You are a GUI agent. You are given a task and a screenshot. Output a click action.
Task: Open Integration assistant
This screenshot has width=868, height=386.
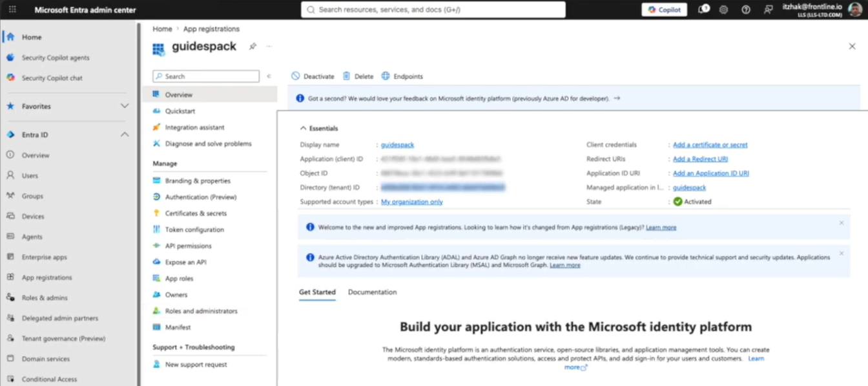pos(194,127)
